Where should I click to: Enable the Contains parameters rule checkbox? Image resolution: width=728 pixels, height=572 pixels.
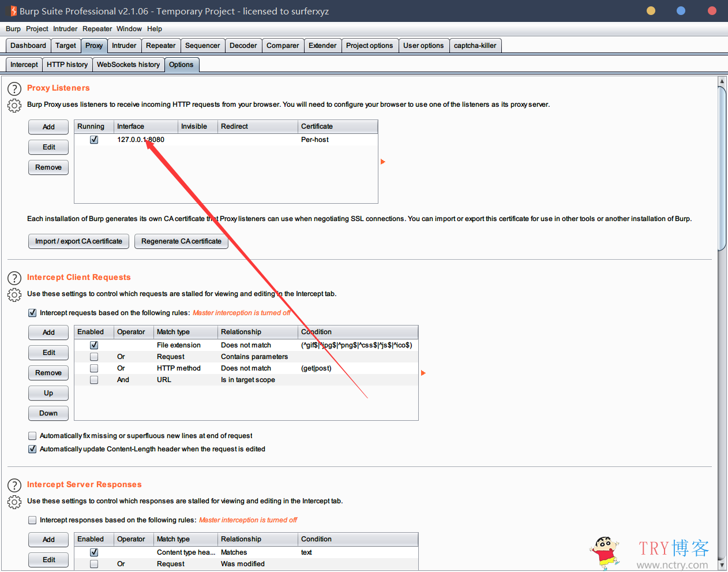[94, 357]
